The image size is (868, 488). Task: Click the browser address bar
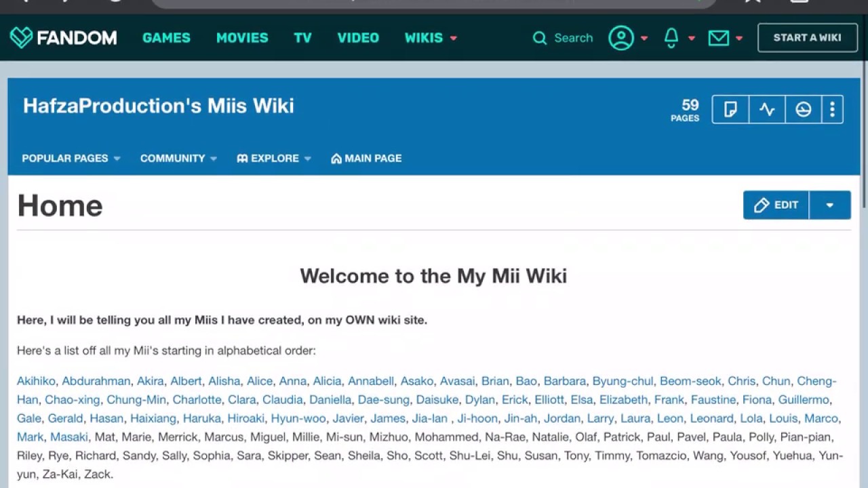[434, 3]
